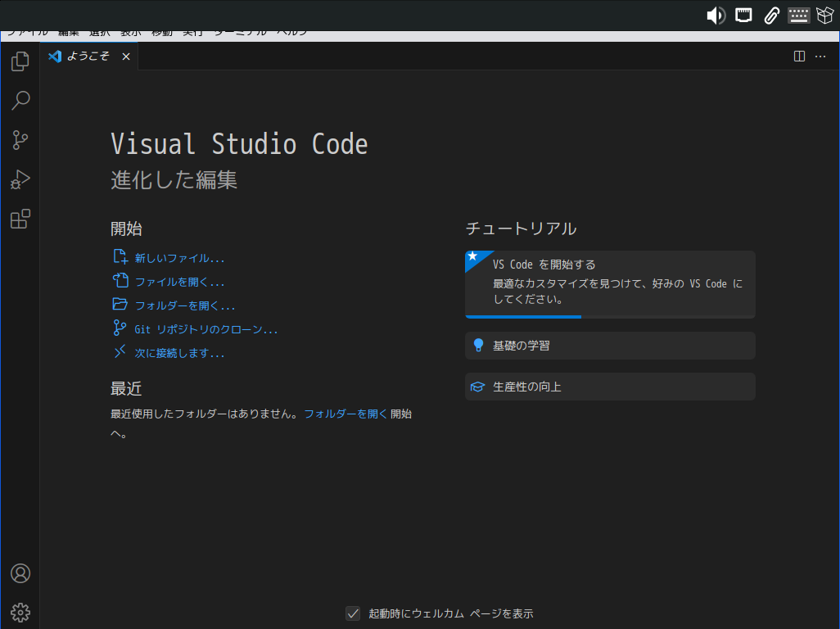Click the ファイルを開く... link
840x629 pixels.
pyautogui.click(x=179, y=282)
